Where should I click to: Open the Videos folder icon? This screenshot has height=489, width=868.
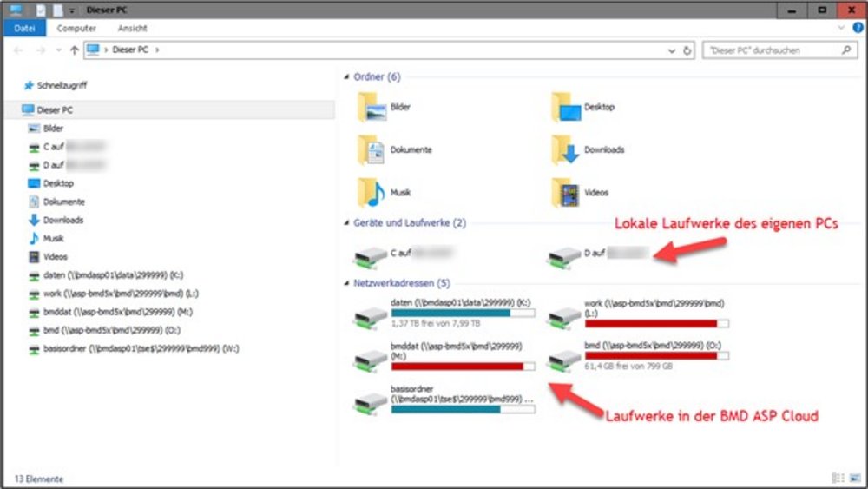[567, 192]
